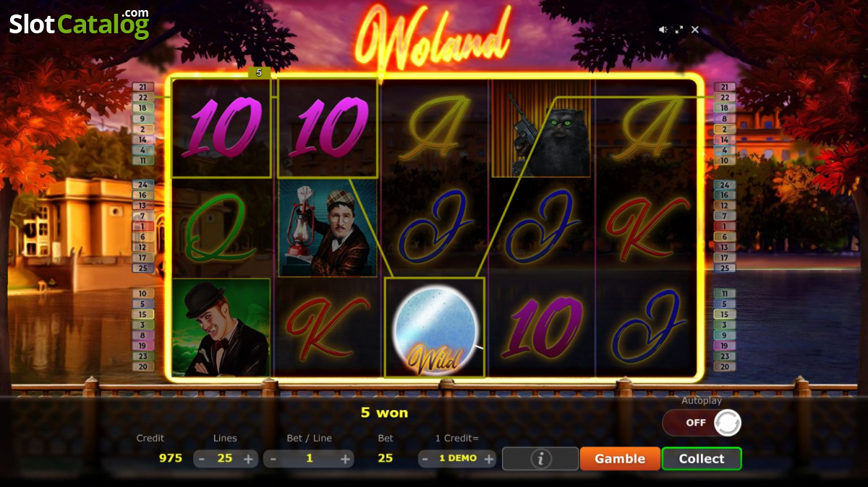868x487 pixels.
Task: Select the man holding lantern symbol
Action: click(x=328, y=228)
